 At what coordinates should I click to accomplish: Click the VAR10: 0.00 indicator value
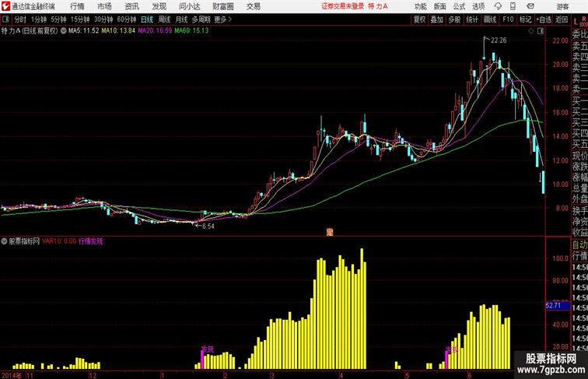pyautogui.click(x=59, y=241)
